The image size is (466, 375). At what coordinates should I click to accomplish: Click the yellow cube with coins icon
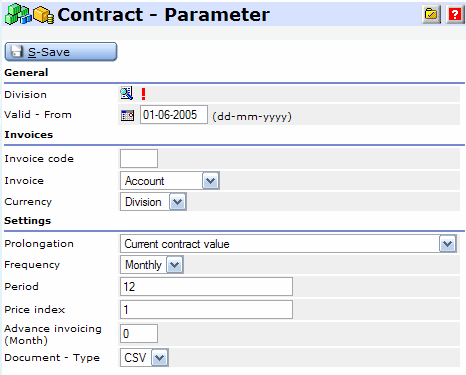[x=44, y=15]
